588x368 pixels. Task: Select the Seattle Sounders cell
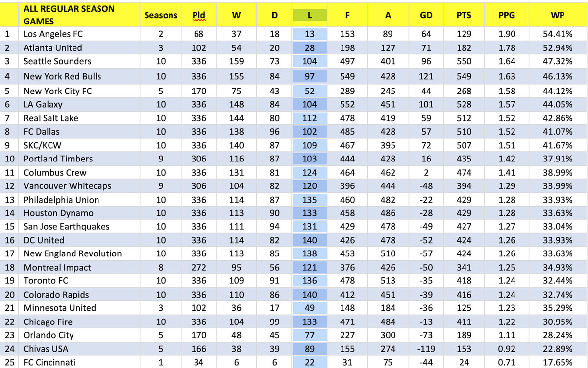pyautogui.click(x=57, y=61)
